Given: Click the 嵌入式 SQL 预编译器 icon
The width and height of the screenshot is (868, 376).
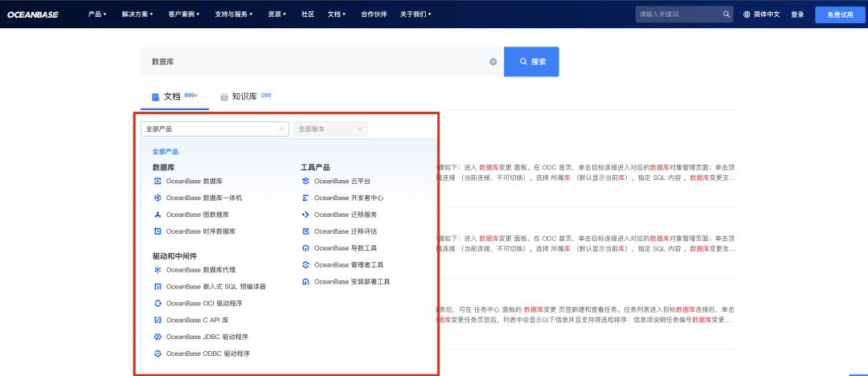Looking at the screenshot, I should (x=158, y=287).
